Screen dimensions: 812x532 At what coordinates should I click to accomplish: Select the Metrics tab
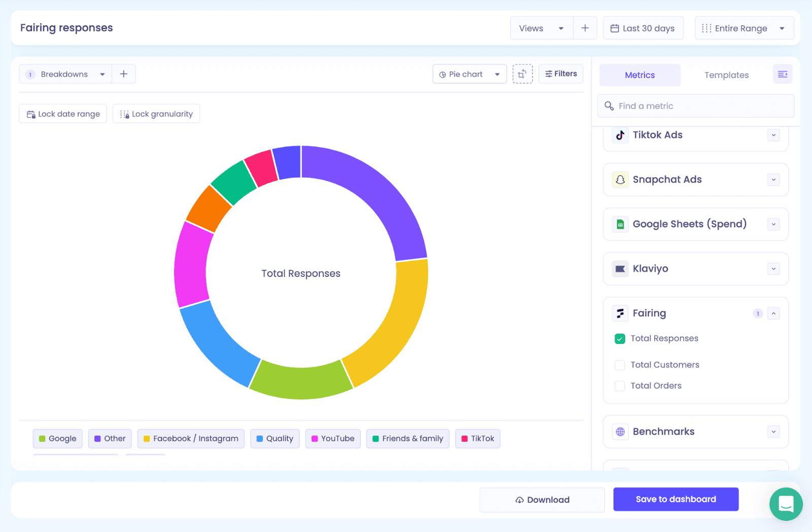coord(640,75)
